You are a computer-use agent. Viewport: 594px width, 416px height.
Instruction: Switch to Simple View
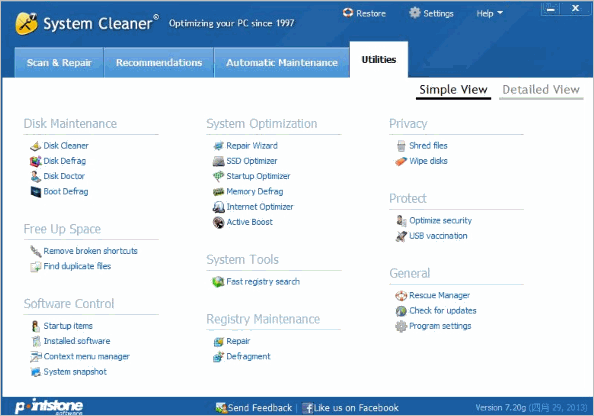pos(453,90)
